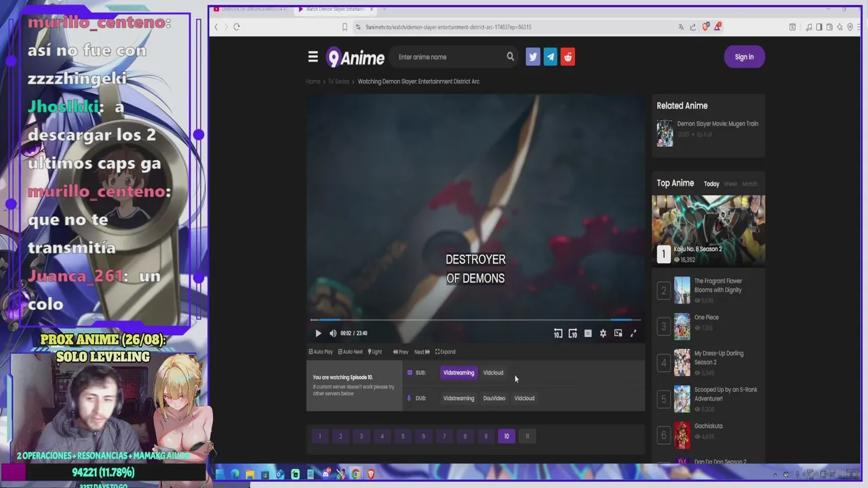This screenshot has height=488, width=868.
Task: Enable picture-in-picture mode
Action: point(618,333)
